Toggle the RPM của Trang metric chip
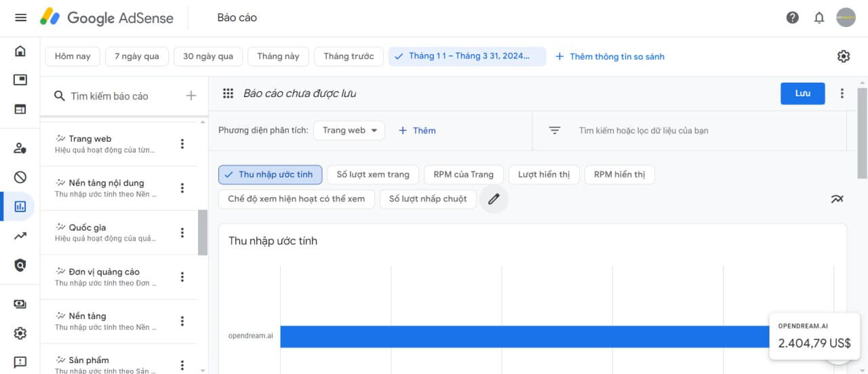Image resolution: width=868 pixels, height=374 pixels. click(464, 174)
